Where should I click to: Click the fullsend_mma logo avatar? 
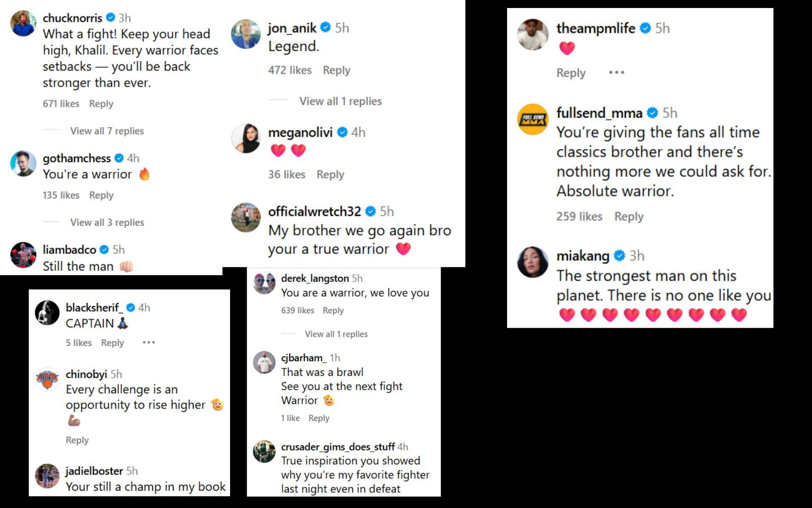[532, 119]
